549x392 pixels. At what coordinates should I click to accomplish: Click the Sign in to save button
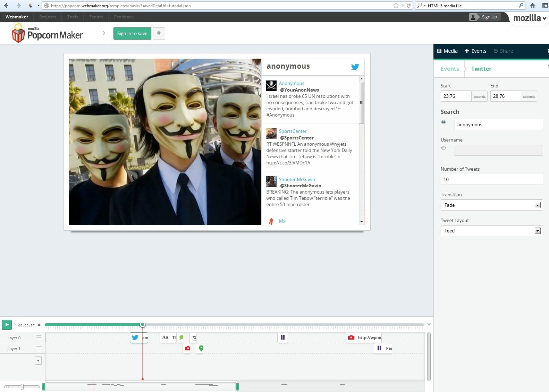click(132, 33)
